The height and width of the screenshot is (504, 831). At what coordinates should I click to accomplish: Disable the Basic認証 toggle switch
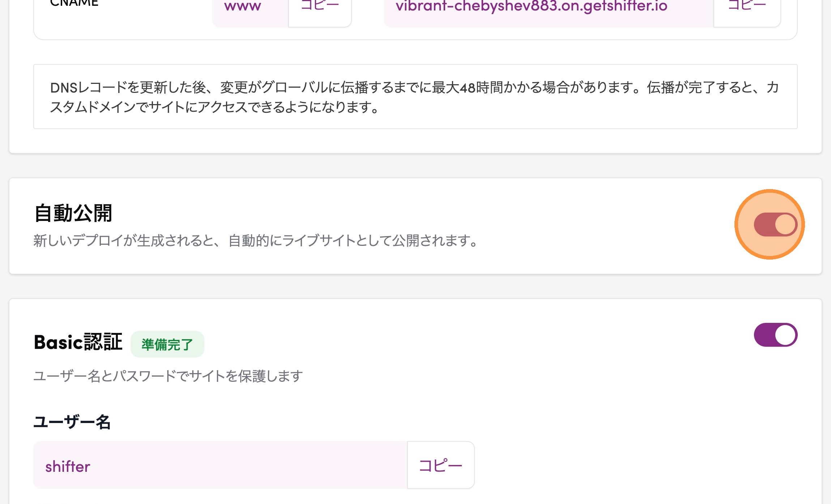775,335
